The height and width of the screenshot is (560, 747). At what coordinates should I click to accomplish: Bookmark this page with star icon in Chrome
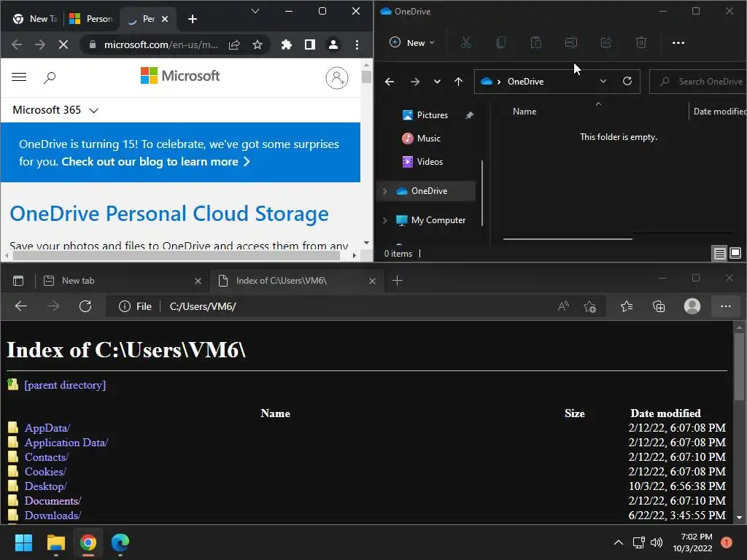[258, 44]
